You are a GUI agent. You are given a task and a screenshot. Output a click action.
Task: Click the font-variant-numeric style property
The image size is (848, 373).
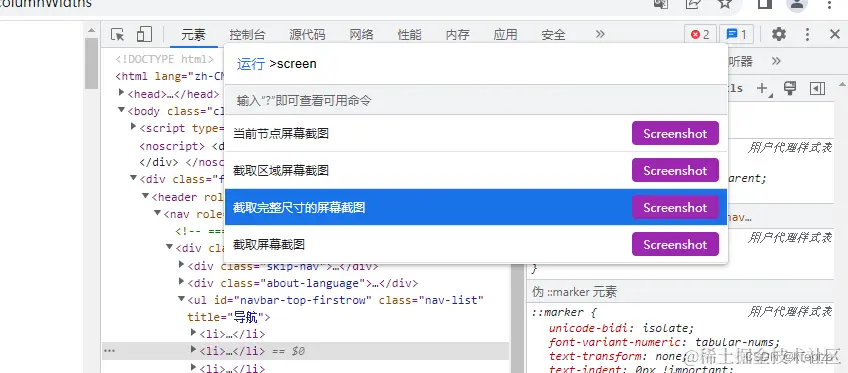[664, 342]
